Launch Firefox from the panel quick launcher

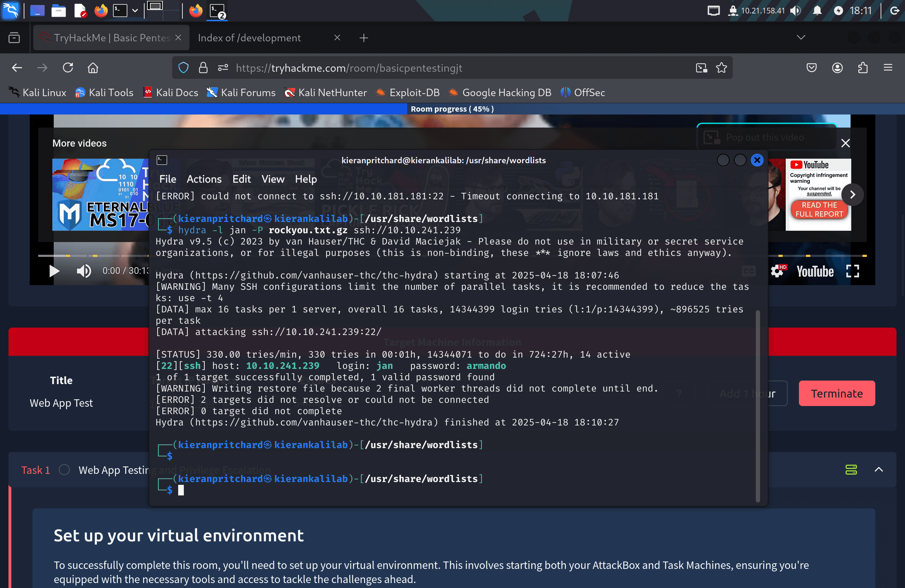(101, 11)
